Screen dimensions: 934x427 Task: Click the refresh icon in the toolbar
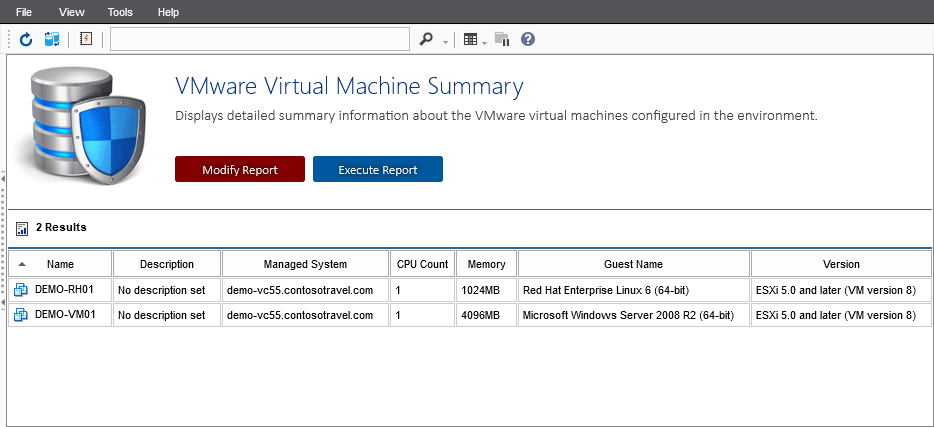26,40
